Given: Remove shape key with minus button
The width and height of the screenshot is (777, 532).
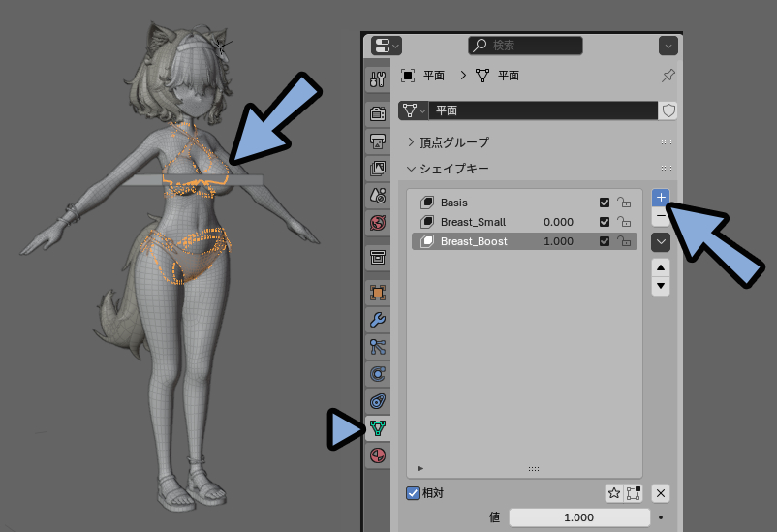Looking at the screenshot, I should coord(661,216).
